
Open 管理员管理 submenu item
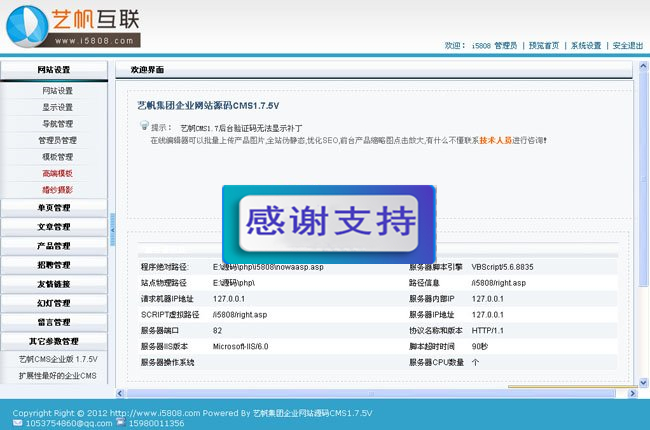coord(57,140)
